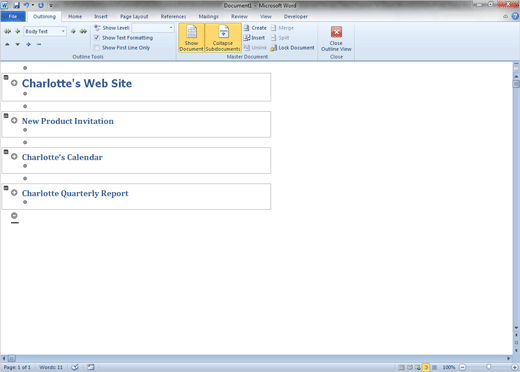The width and height of the screenshot is (520, 372).
Task: Switch to Outline view status icon
Action: pos(426,367)
